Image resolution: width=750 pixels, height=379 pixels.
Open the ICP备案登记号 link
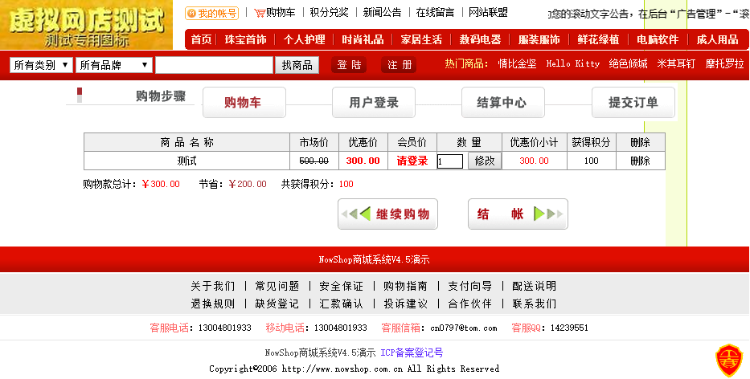[x=412, y=353]
